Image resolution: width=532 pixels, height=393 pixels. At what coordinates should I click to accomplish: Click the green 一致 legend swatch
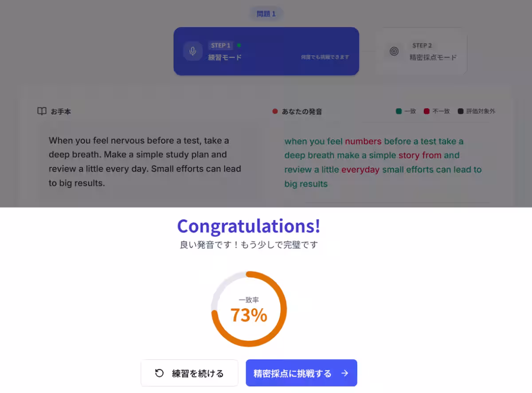399,111
